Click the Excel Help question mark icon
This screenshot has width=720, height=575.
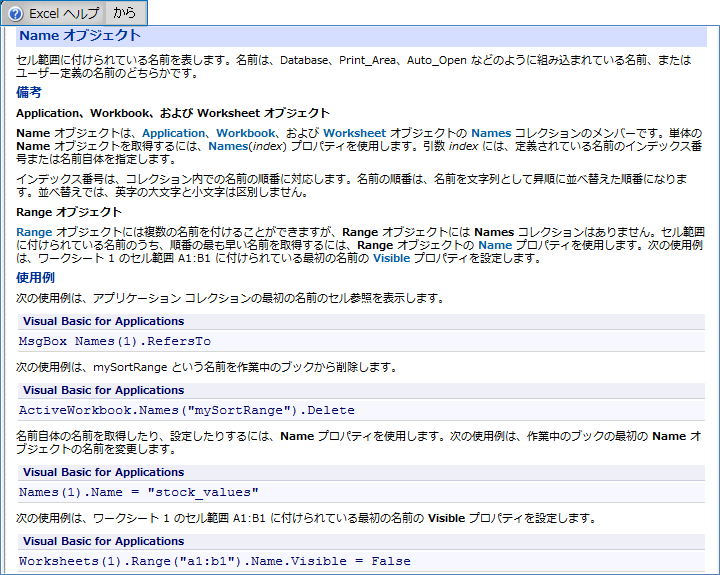tap(15, 14)
